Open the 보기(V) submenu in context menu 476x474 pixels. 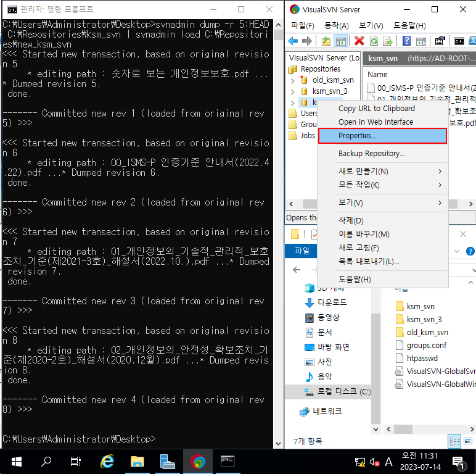(382, 202)
